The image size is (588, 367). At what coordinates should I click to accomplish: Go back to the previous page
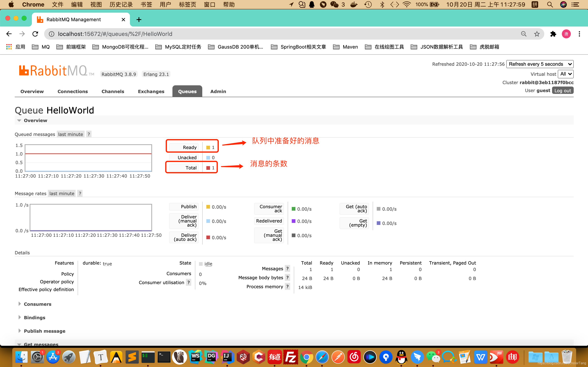pyautogui.click(x=9, y=34)
